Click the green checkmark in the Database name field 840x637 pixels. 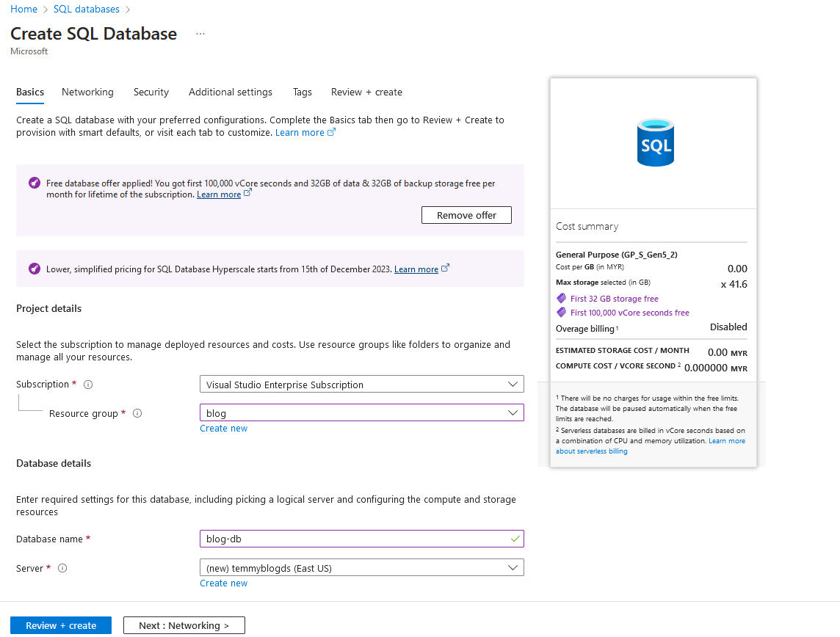(515, 539)
